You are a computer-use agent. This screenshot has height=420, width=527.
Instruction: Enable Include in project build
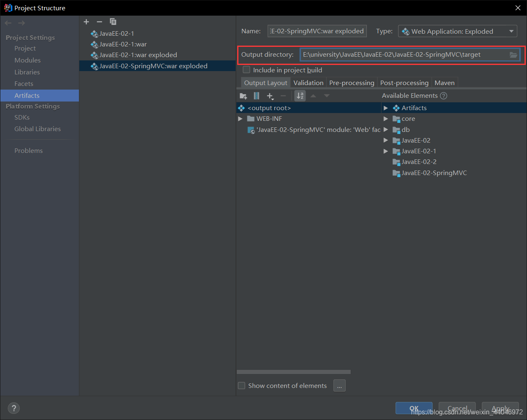pos(247,70)
